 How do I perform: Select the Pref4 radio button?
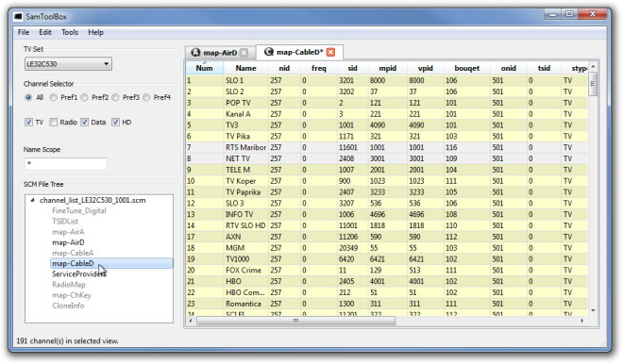pos(146,97)
